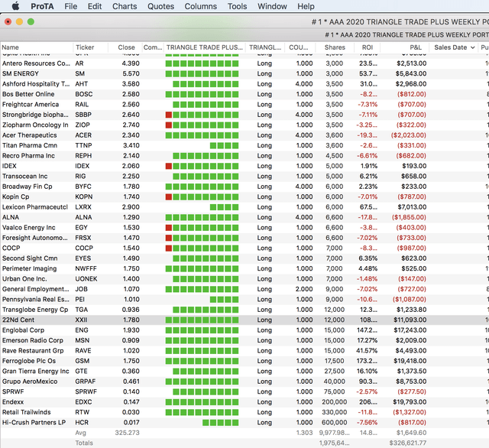Sort by the P&L column header
The height and width of the screenshot is (448, 489).
405,47
